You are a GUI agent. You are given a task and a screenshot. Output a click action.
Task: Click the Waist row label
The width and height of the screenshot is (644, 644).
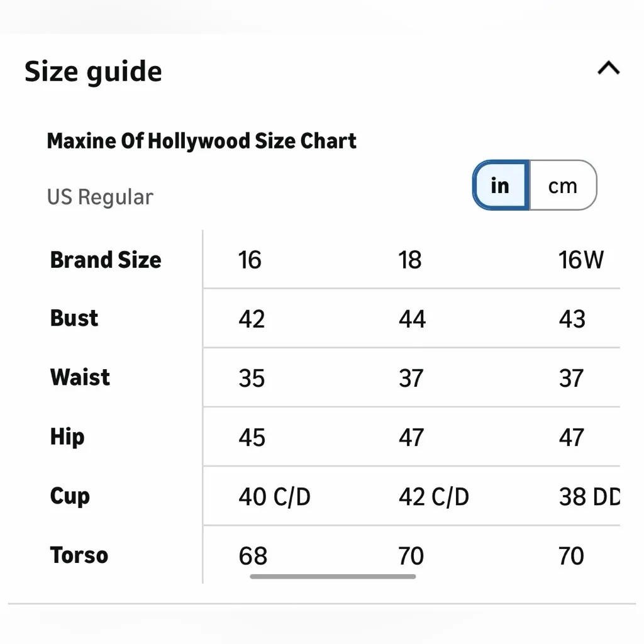[79, 377]
